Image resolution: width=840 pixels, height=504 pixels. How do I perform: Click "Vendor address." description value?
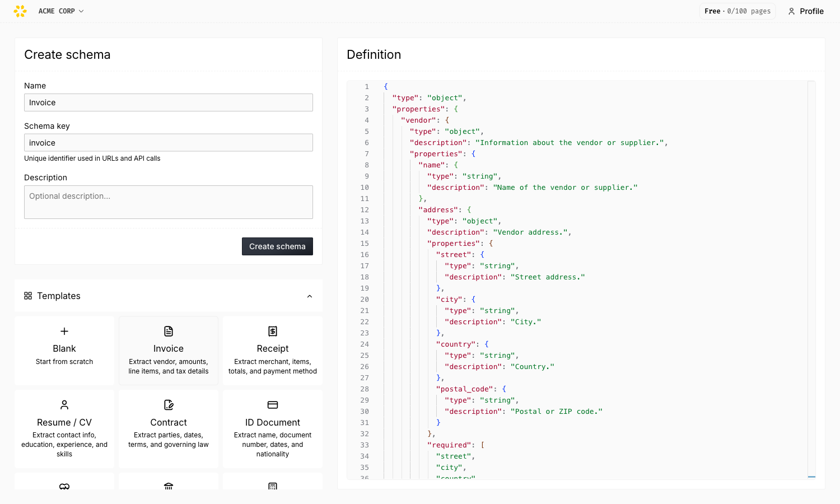pyautogui.click(x=530, y=232)
